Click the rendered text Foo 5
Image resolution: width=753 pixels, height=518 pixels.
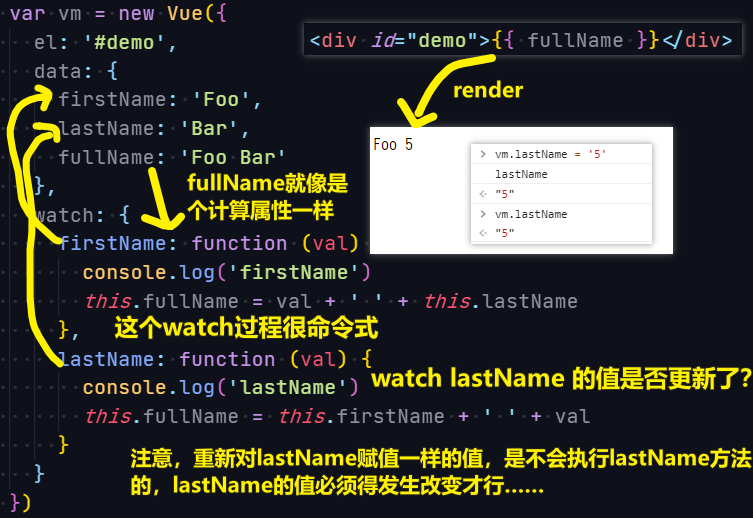pyautogui.click(x=393, y=145)
